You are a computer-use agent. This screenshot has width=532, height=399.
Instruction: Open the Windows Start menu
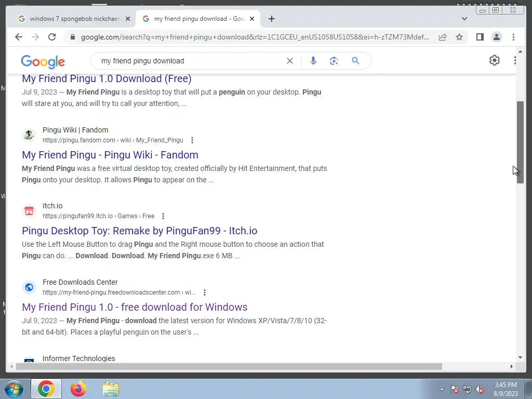14,389
